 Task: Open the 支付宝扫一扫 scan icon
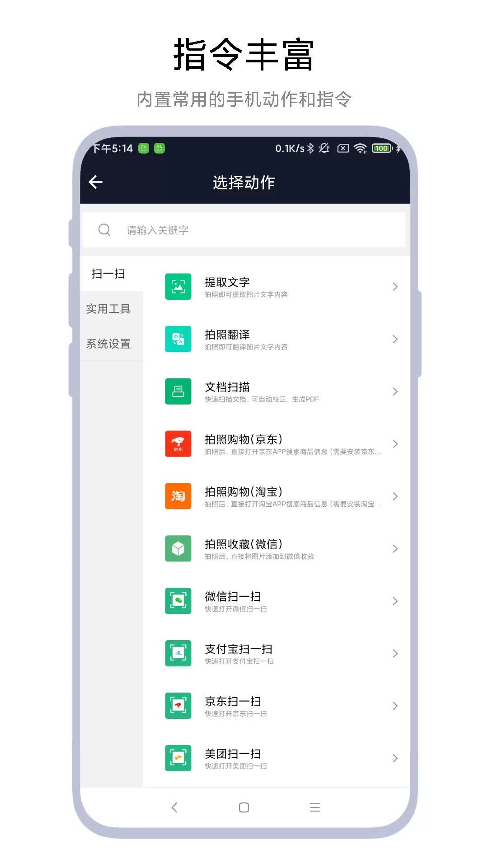pyautogui.click(x=178, y=654)
